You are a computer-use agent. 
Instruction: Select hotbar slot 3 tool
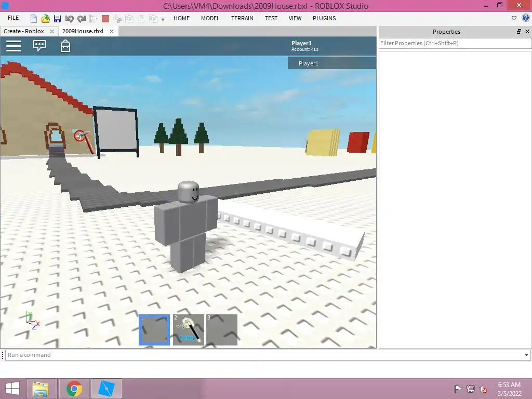(221, 330)
